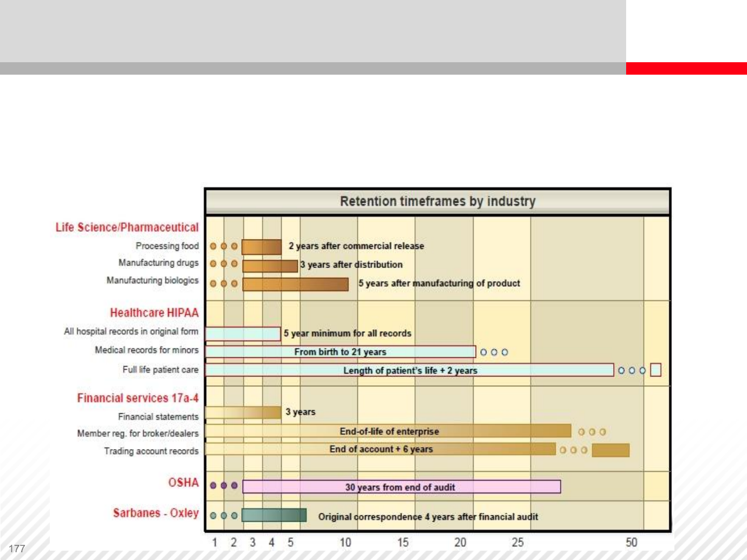Click the 'End of account + 6 years' bar

(380, 449)
